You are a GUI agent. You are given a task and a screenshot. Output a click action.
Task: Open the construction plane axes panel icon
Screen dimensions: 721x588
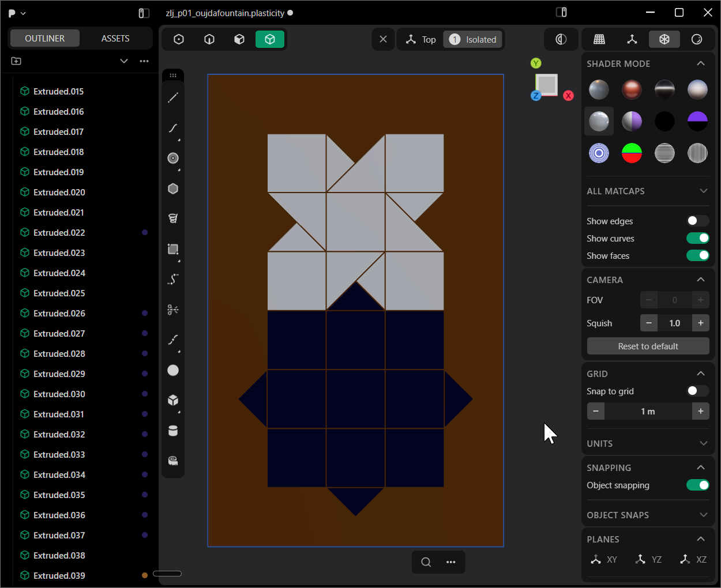pyautogui.click(x=632, y=39)
